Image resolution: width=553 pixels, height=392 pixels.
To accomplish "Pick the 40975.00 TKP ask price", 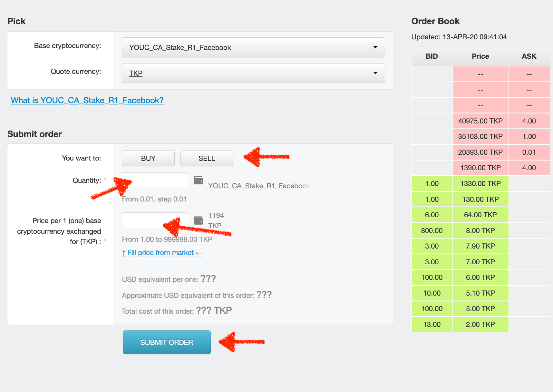I will tap(480, 121).
